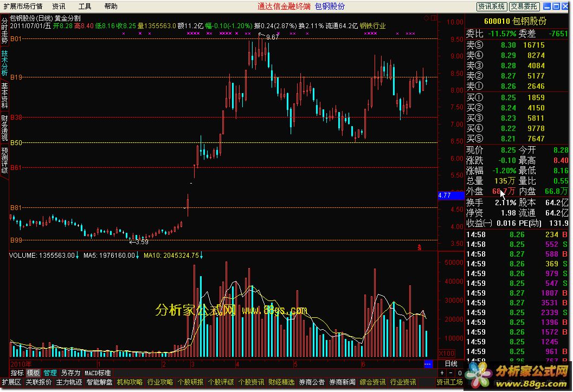Click the 600010 包钢股份 stock title
573x392 pixels.
coord(515,21)
